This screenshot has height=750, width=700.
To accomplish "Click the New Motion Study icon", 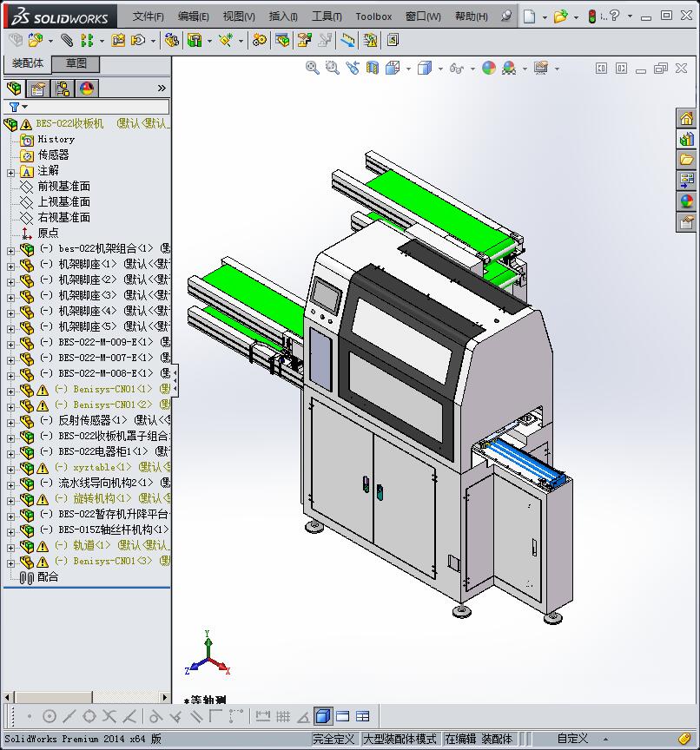I will [x=260, y=40].
